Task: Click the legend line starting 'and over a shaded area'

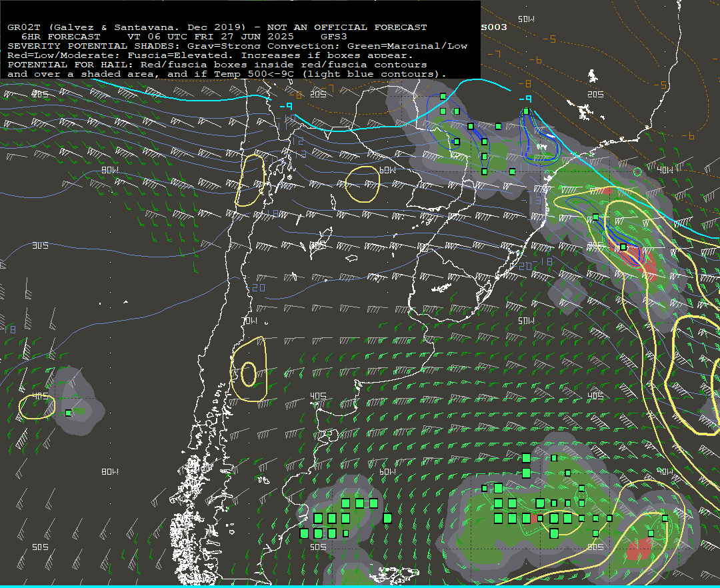Action: (x=227, y=74)
